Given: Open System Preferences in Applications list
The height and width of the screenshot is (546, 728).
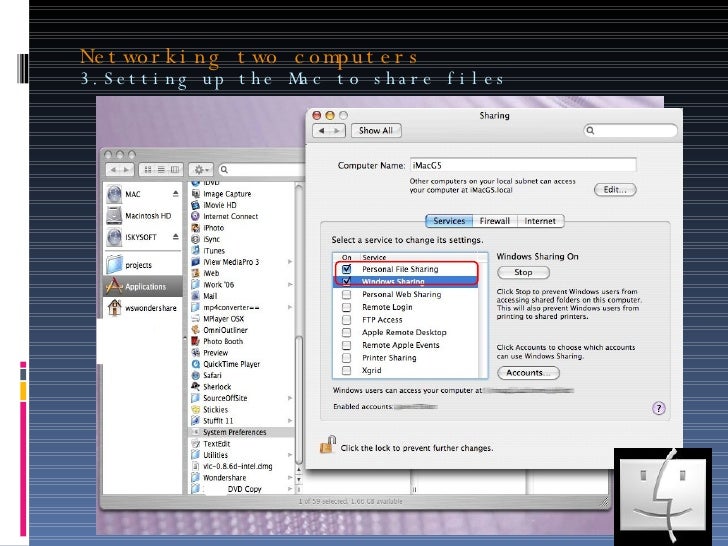Looking at the screenshot, I should tap(241, 432).
